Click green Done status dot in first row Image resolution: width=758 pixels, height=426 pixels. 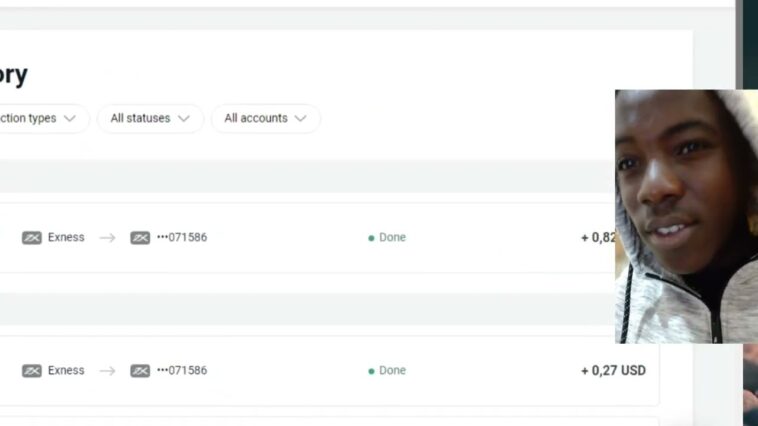pyautogui.click(x=371, y=238)
